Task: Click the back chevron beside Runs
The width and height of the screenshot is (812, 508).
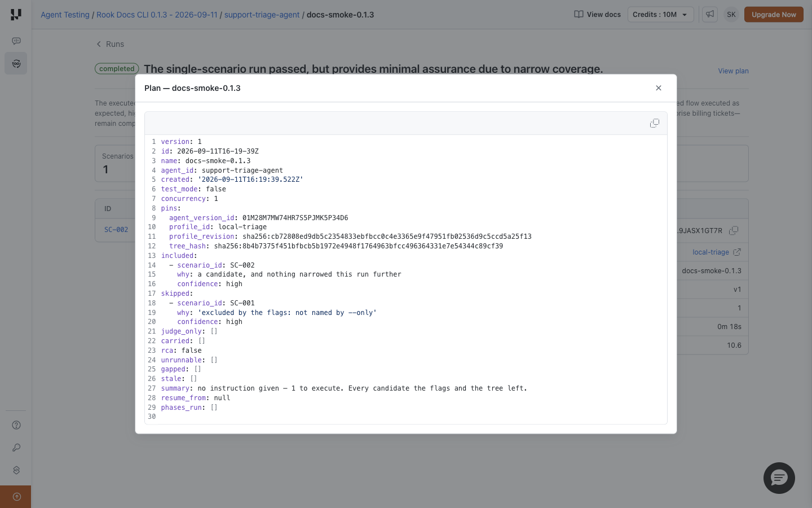Action: (x=99, y=44)
